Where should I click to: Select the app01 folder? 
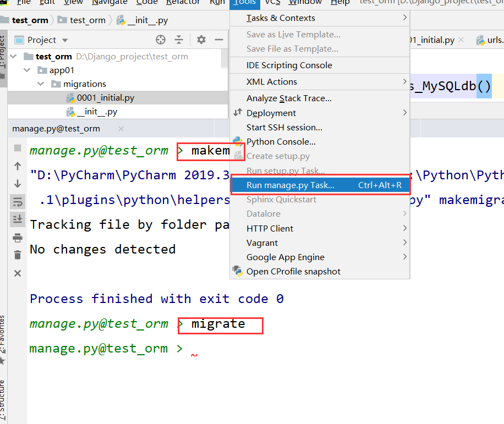click(56, 70)
